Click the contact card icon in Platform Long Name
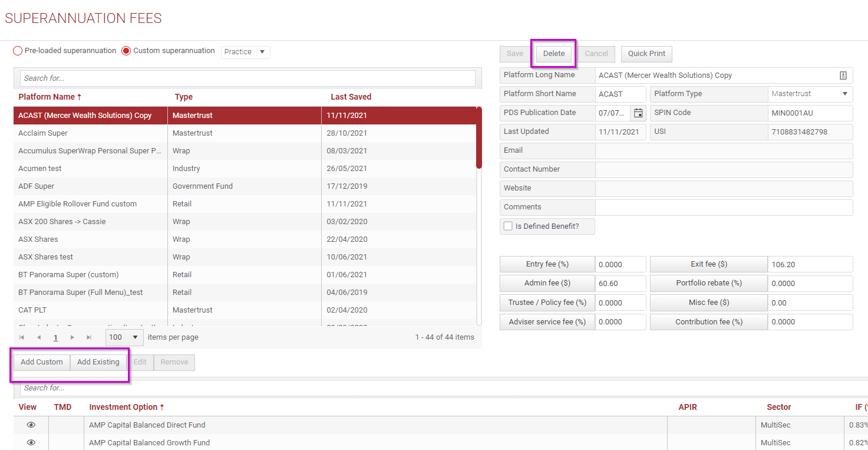The height and width of the screenshot is (450, 868). (843, 75)
